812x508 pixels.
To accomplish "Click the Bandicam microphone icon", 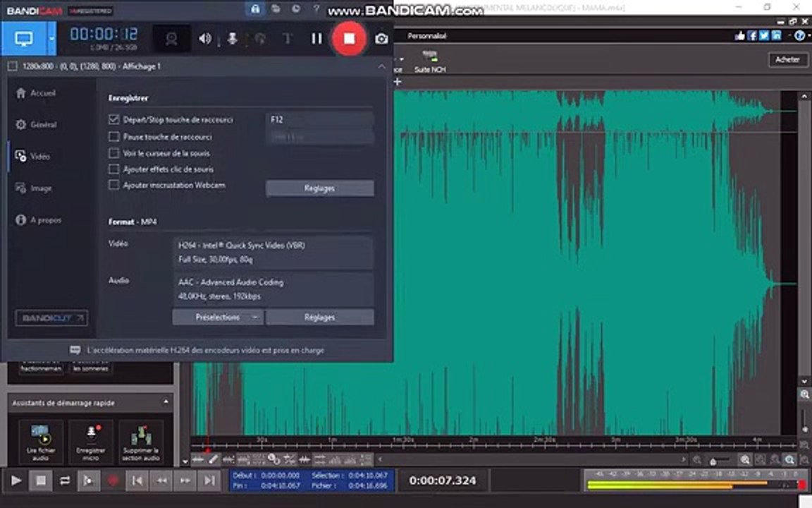I will [x=233, y=38].
